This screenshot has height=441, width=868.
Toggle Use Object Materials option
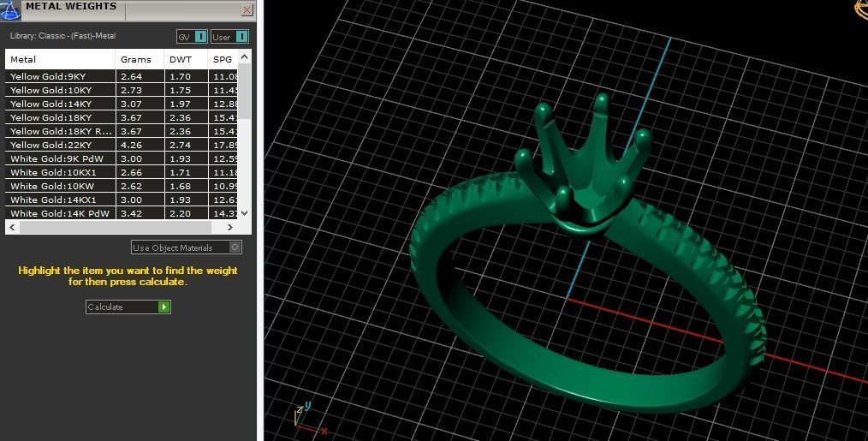pyautogui.click(x=187, y=247)
